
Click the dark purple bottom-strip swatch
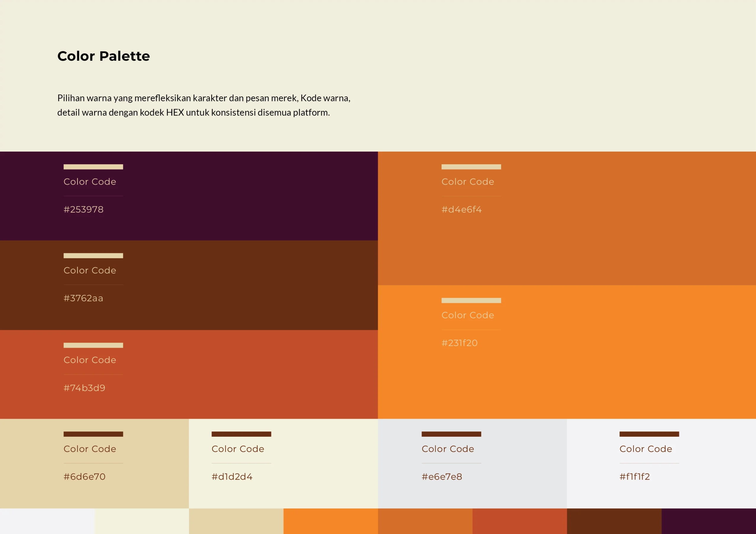(708, 521)
